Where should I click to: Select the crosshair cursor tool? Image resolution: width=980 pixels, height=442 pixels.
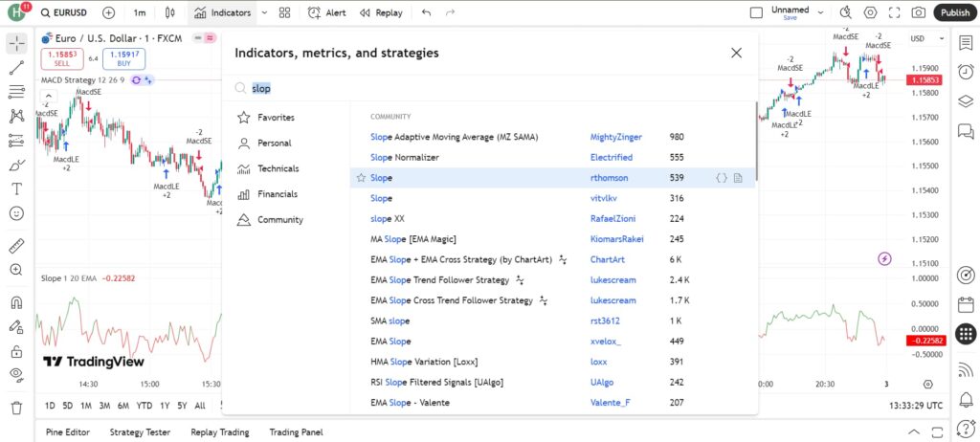17,43
